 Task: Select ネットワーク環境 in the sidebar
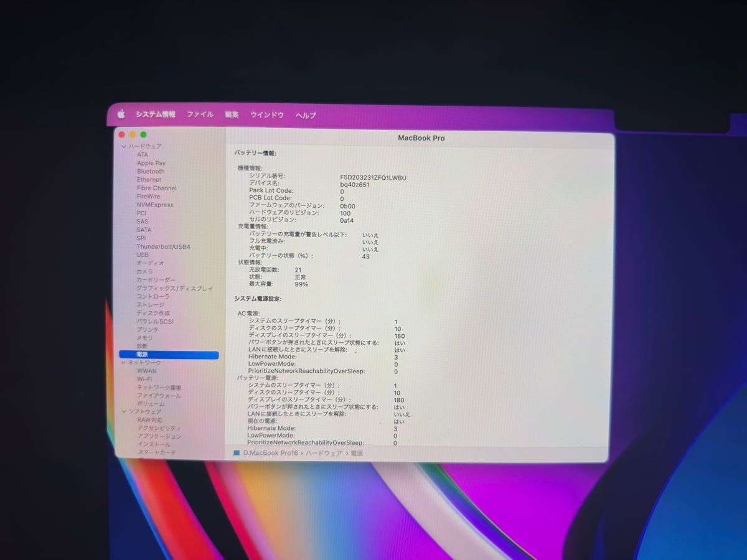(159, 387)
